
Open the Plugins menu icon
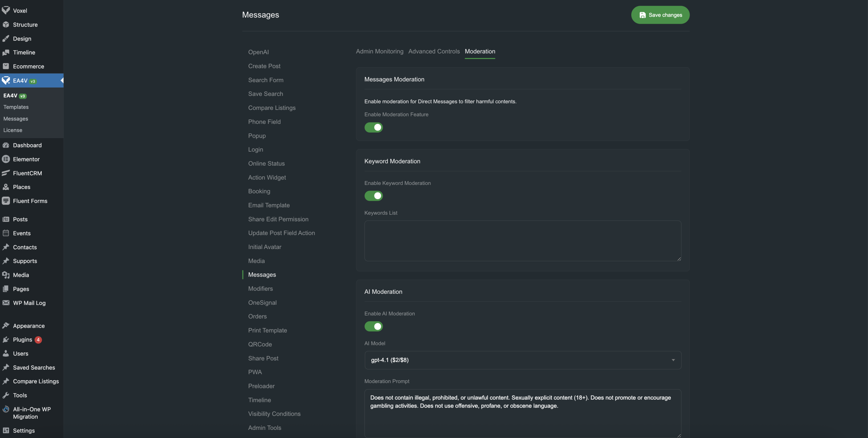click(6, 340)
